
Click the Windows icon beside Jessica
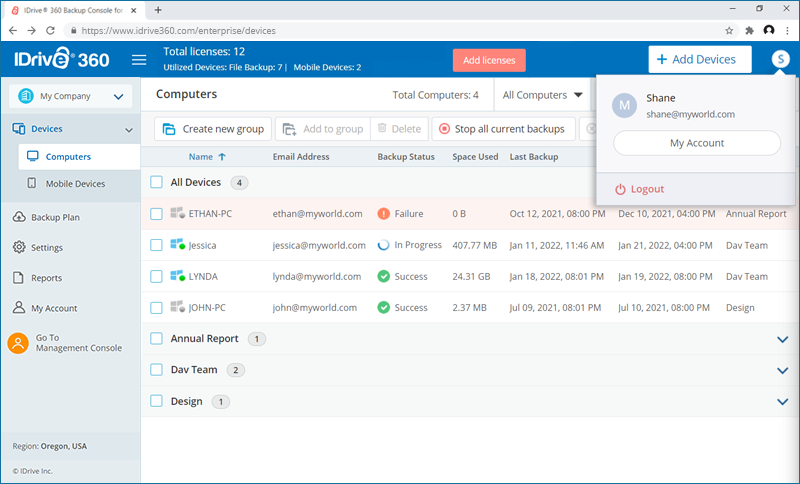pyautogui.click(x=177, y=245)
